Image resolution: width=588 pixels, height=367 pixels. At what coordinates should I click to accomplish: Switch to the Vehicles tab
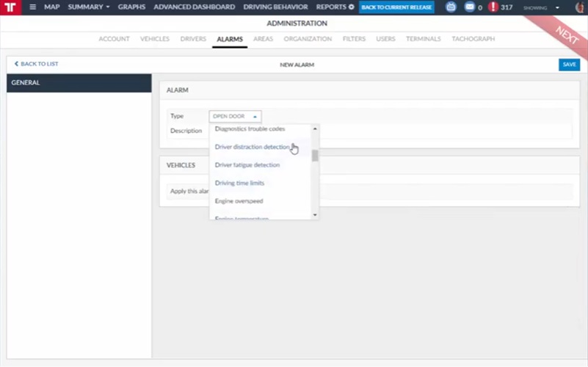155,39
